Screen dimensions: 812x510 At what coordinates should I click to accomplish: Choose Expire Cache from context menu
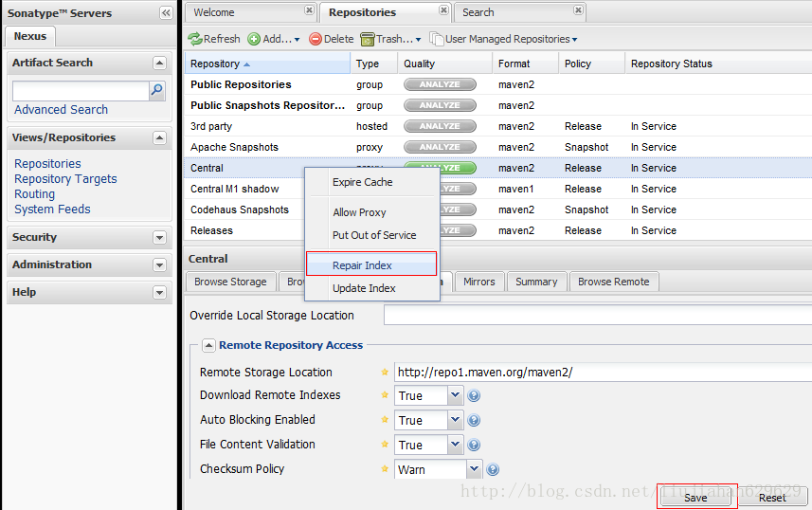(x=371, y=182)
